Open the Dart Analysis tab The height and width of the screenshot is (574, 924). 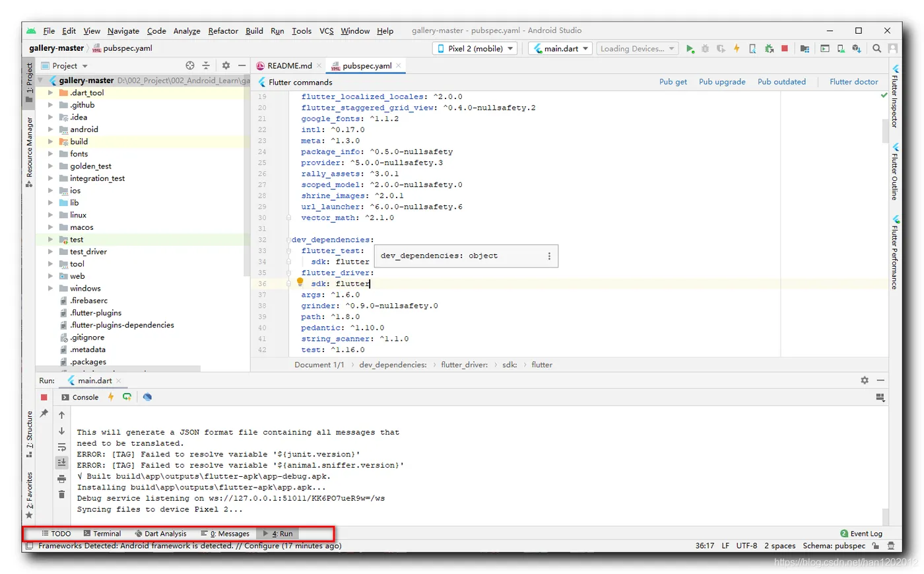click(x=160, y=533)
